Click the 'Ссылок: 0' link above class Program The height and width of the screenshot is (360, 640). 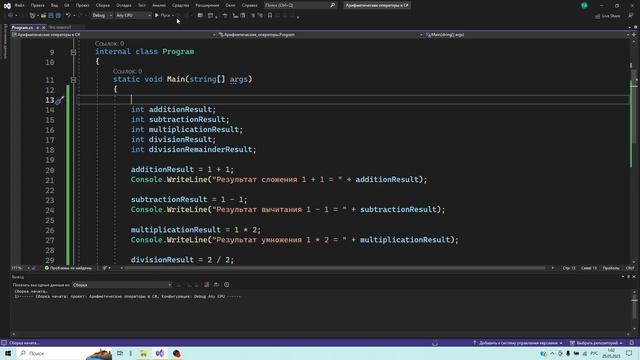[109, 43]
